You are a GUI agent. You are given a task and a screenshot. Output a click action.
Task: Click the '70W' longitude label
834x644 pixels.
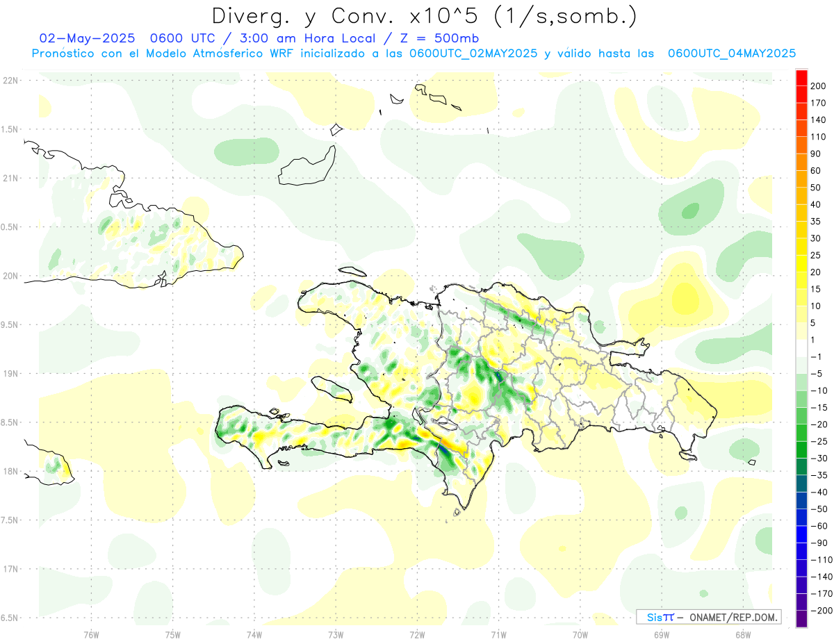580,634
